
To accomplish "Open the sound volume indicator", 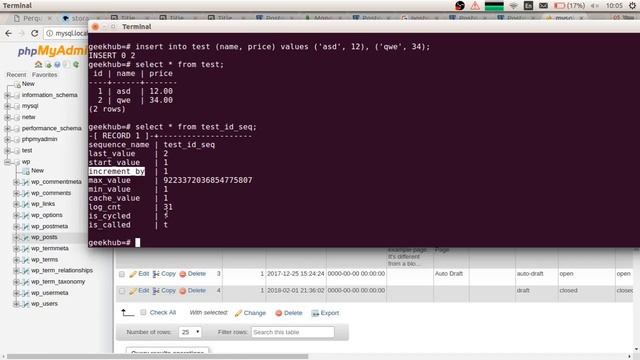I will pyautogui.click(x=595, y=6).
